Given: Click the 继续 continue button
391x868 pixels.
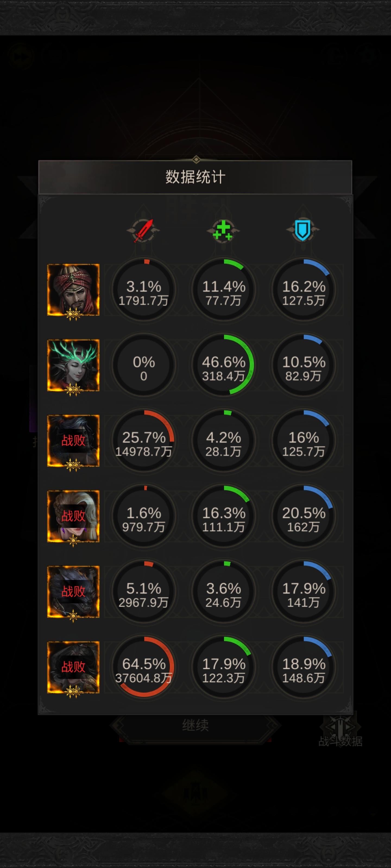Looking at the screenshot, I should click(x=195, y=725).
